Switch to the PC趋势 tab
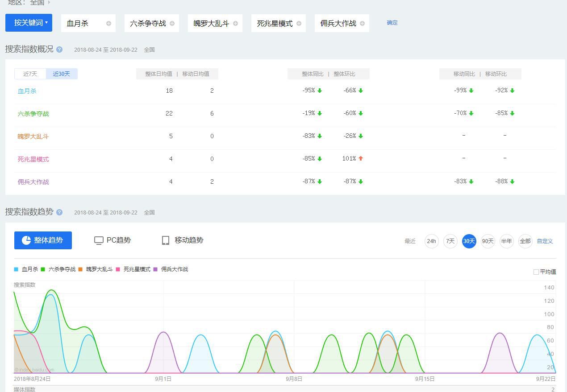The height and width of the screenshot is (392, 567). [113, 240]
